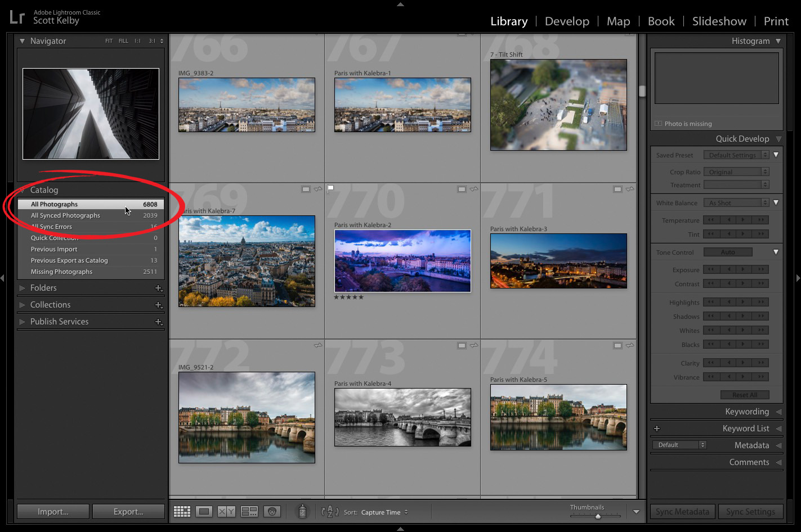Click the plus icon beside Collections
Image resolution: width=801 pixels, height=532 pixels.
159,304
